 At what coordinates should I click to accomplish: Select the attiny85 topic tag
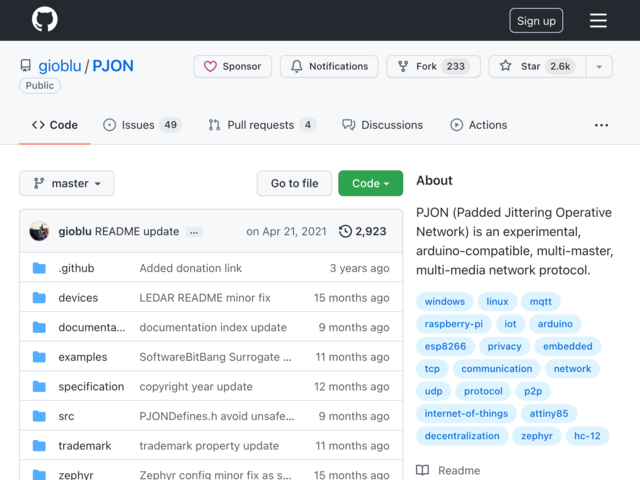tap(549, 414)
